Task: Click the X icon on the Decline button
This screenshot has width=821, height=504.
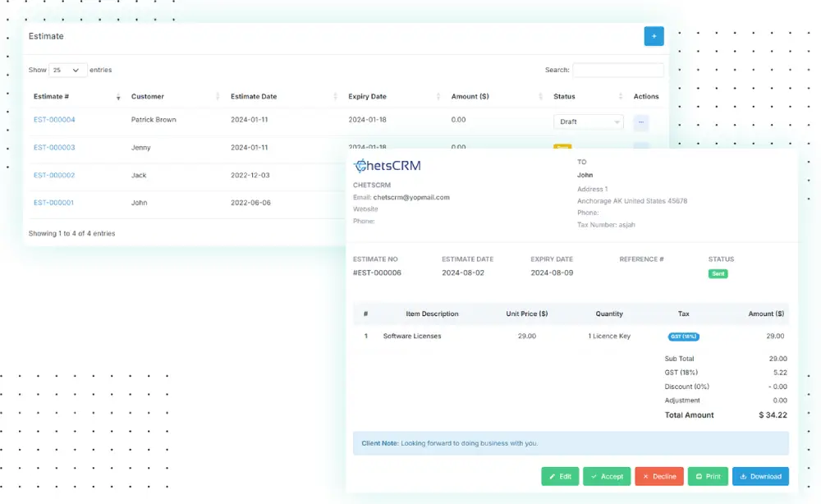Action: pos(646,476)
